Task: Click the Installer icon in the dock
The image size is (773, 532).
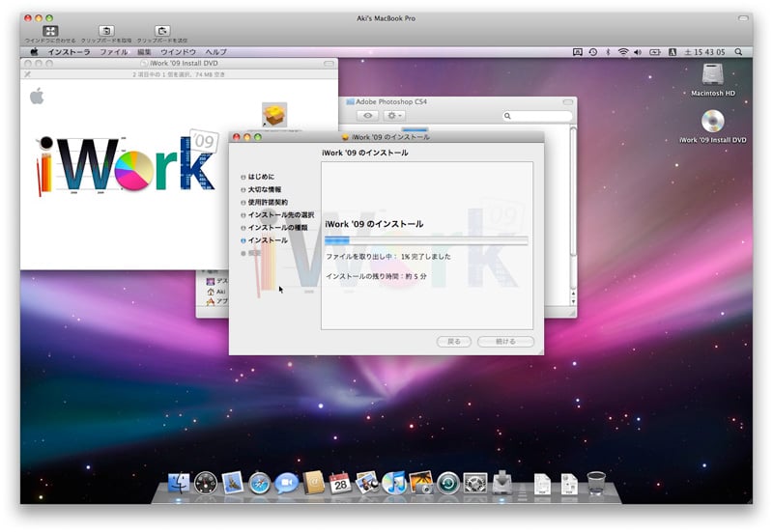Action: pos(501,482)
